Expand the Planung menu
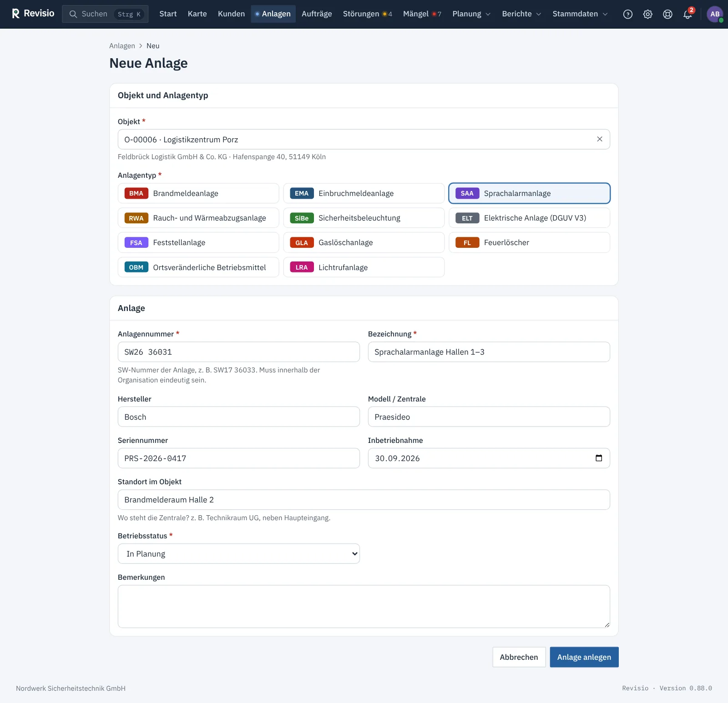 (471, 14)
